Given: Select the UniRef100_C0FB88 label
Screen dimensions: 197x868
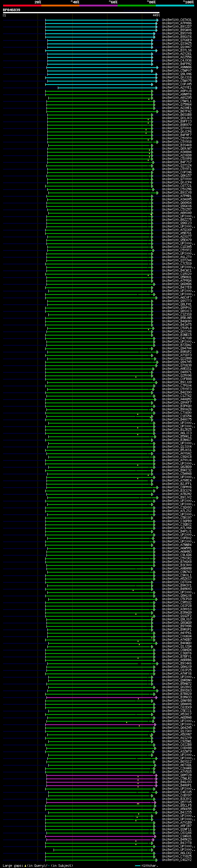Looking at the screenshot, I should click(x=176, y=379).
